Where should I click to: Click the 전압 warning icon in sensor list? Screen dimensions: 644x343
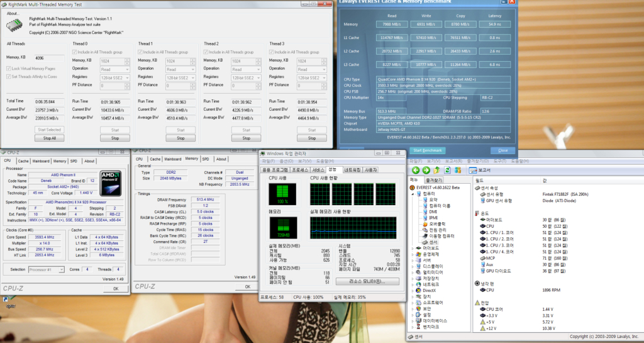[x=477, y=303]
